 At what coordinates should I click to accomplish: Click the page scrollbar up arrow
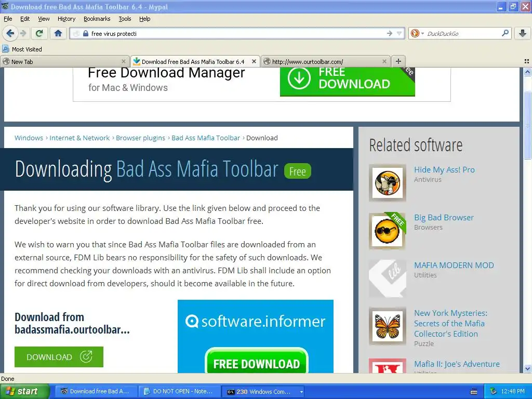[x=527, y=72]
